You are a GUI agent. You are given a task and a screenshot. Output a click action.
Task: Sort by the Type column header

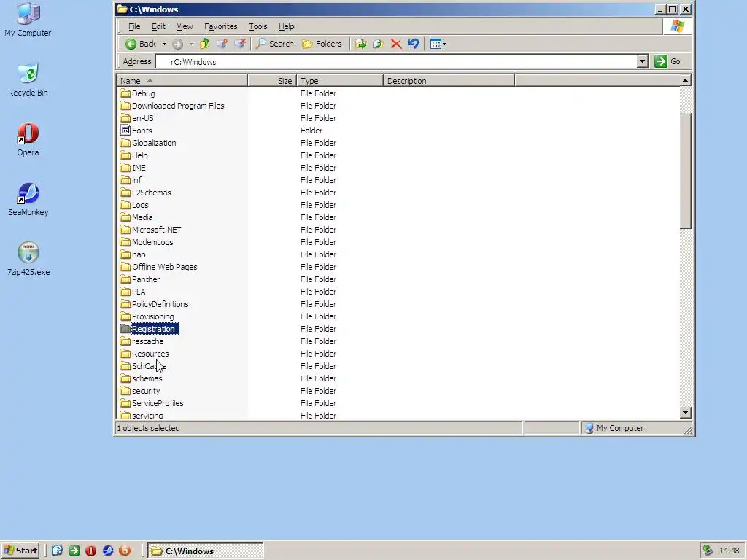click(340, 81)
